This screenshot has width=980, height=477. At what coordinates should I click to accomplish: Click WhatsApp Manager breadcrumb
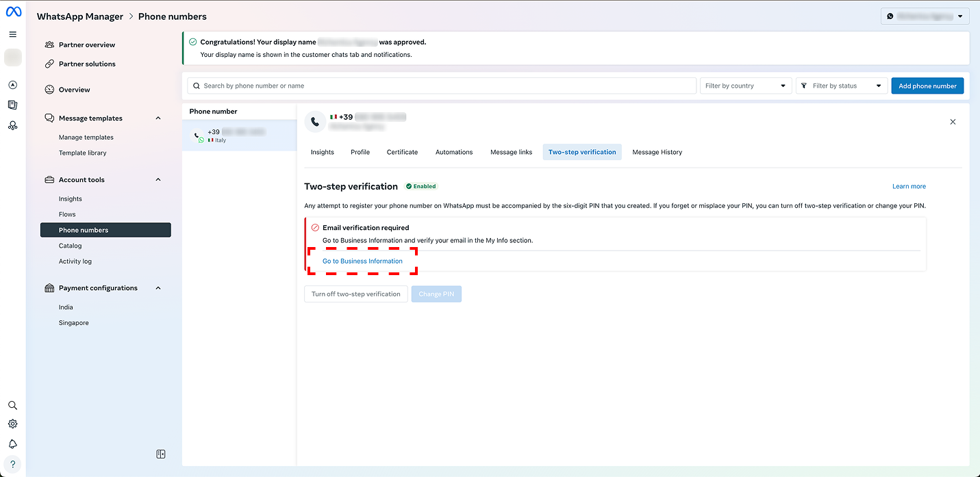(80, 16)
